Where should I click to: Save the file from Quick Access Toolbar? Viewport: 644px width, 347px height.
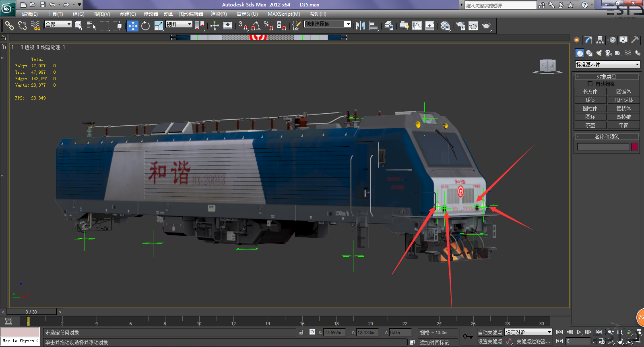43,5
